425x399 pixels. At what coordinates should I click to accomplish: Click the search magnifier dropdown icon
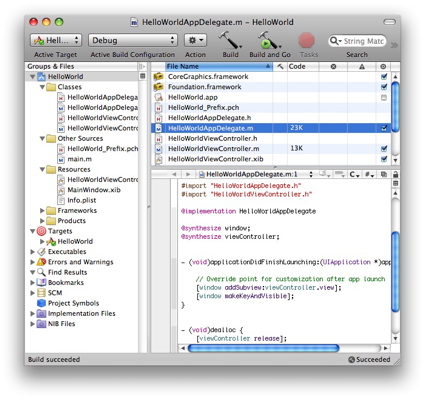point(335,41)
